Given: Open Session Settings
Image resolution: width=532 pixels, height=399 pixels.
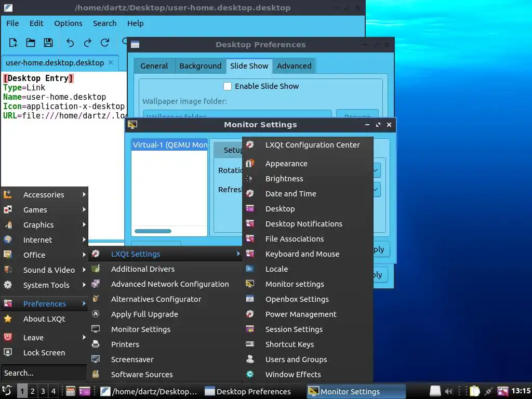Looking at the screenshot, I should 308,329.
